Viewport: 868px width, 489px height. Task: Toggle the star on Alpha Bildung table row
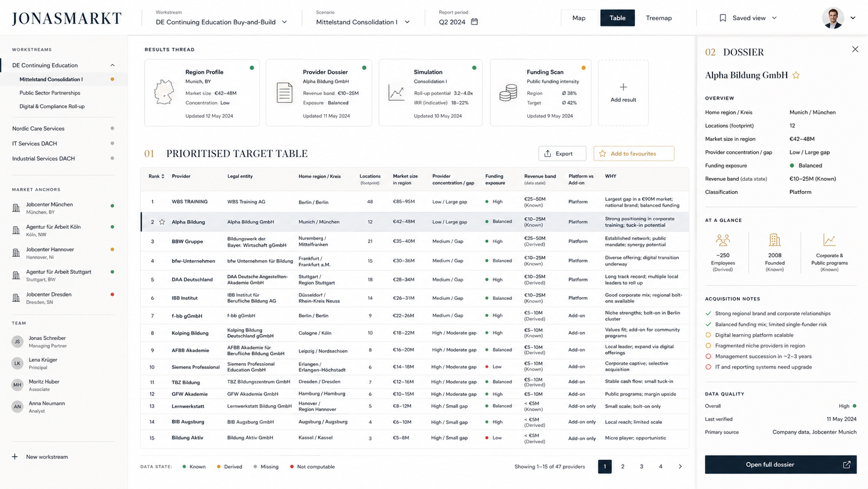point(162,222)
